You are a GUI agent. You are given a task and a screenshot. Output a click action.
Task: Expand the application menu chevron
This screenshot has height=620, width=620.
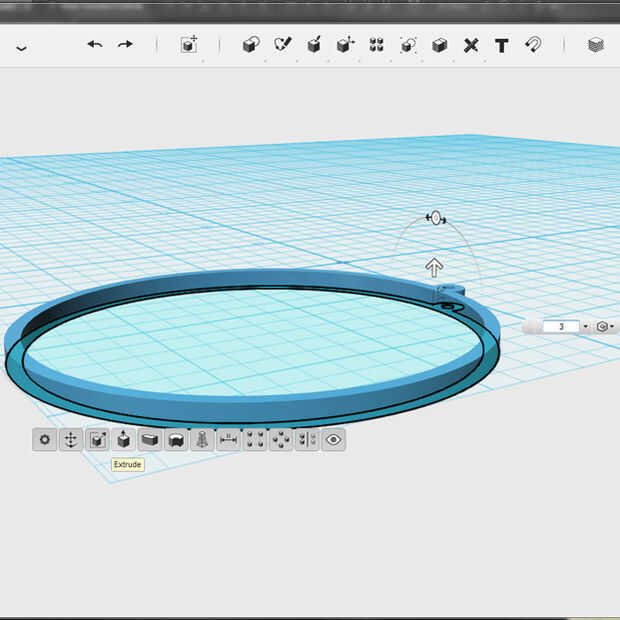(21, 47)
